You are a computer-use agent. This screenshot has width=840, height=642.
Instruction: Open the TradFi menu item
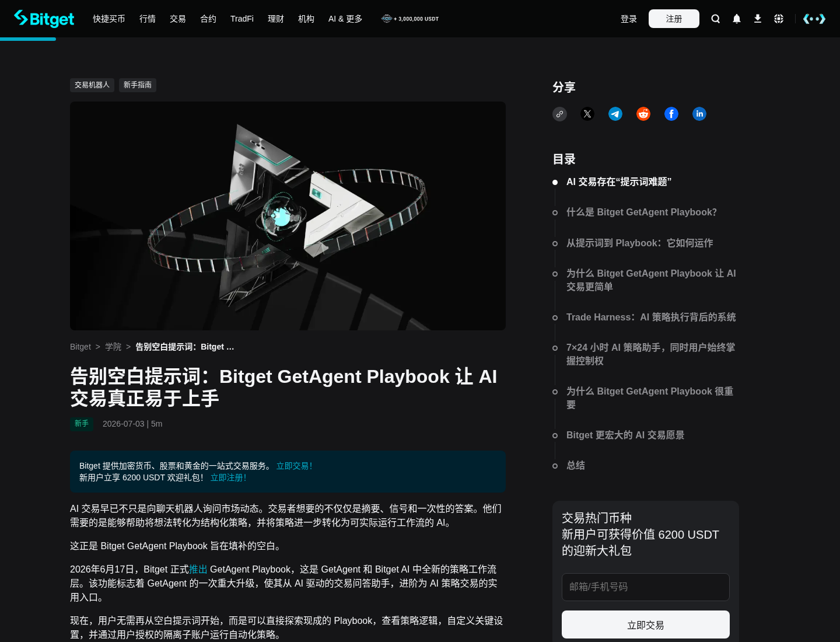coord(242,19)
